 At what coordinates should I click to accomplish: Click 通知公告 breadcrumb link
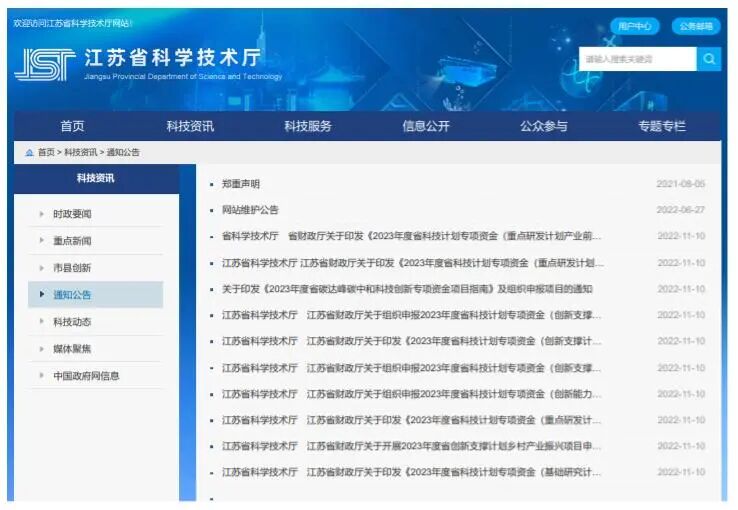point(123,152)
